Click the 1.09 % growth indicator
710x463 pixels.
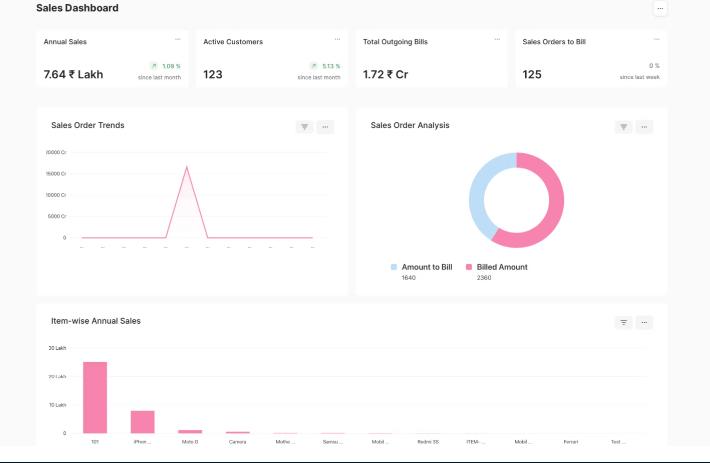(x=171, y=66)
